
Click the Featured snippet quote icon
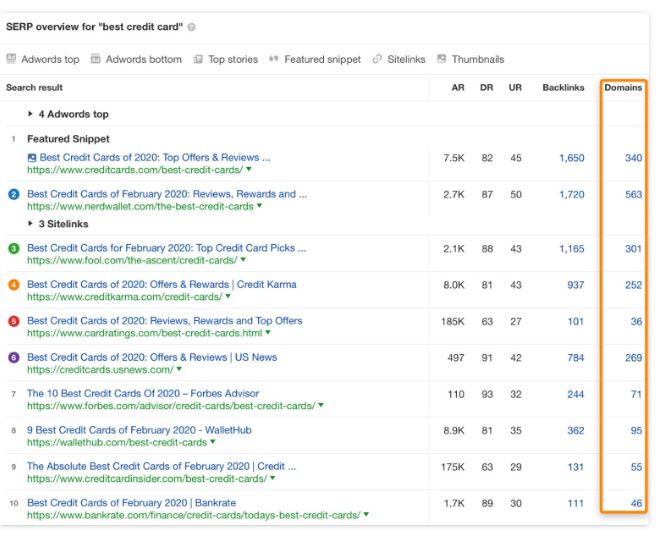click(274, 59)
